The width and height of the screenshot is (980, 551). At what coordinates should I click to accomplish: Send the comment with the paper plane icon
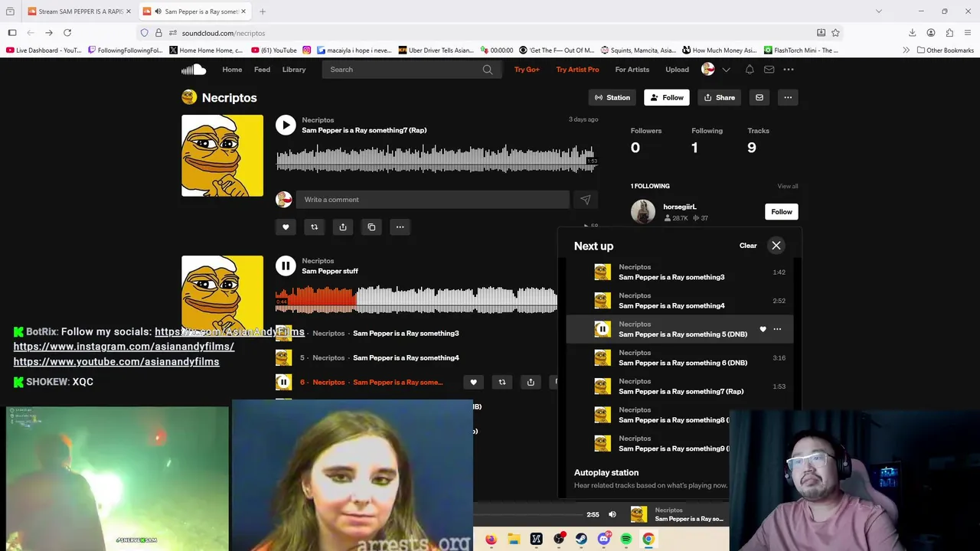(585, 200)
